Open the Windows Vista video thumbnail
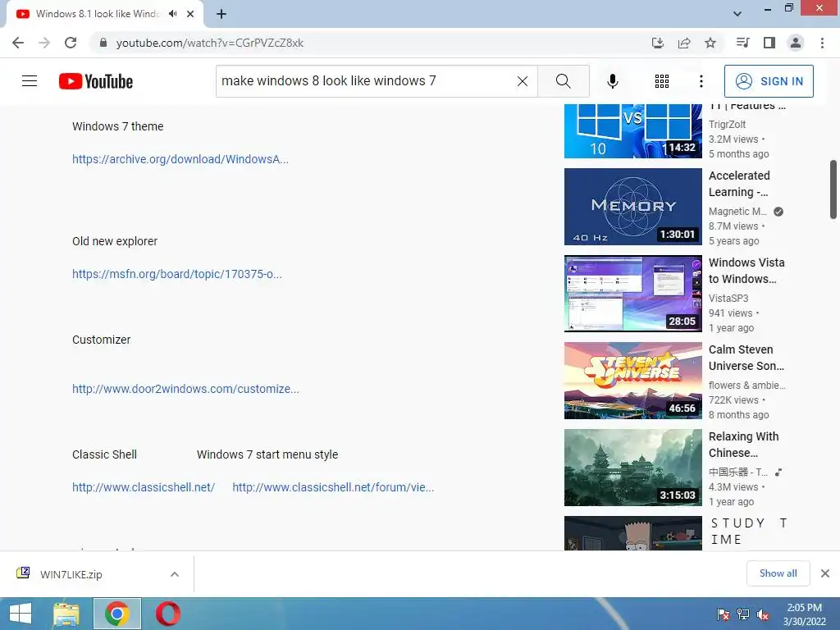Image resolution: width=840 pixels, height=630 pixels. coord(632,294)
